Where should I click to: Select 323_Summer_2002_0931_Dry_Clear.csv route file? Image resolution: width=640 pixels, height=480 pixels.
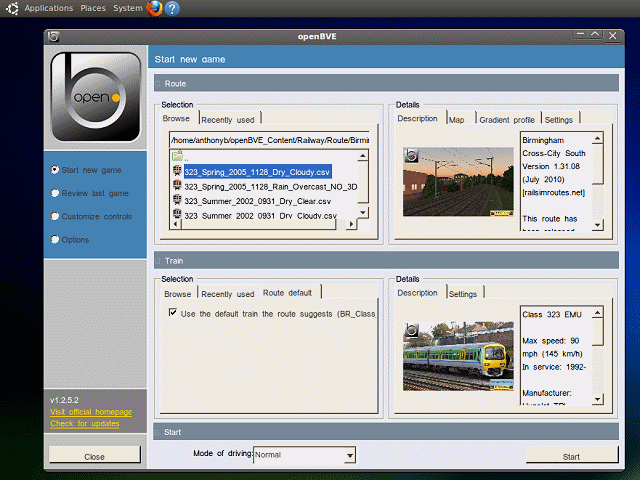click(x=258, y=201)
